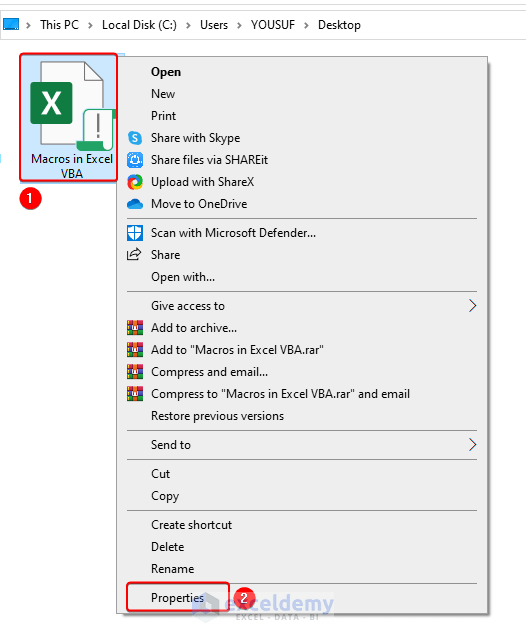Choose Rename from the context menu

point(172,569)
